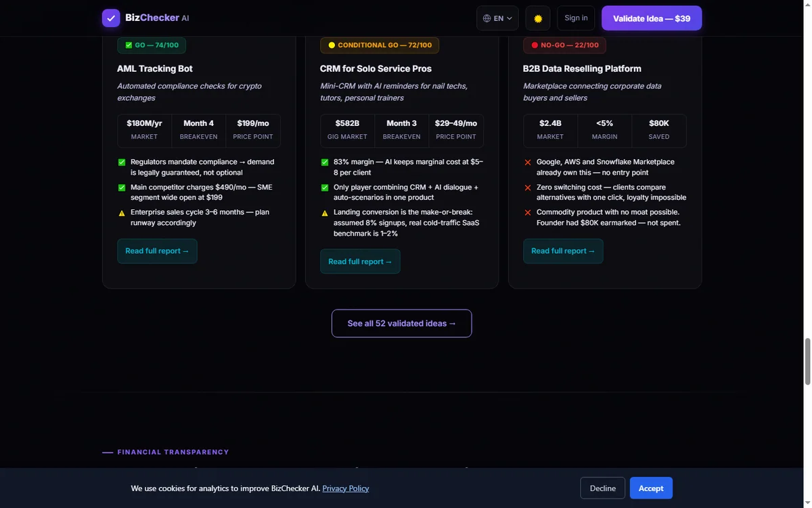The width and height of the screenshot is (812, 508).
Task: Open the EN language dropdown
Action: [497, 18]
